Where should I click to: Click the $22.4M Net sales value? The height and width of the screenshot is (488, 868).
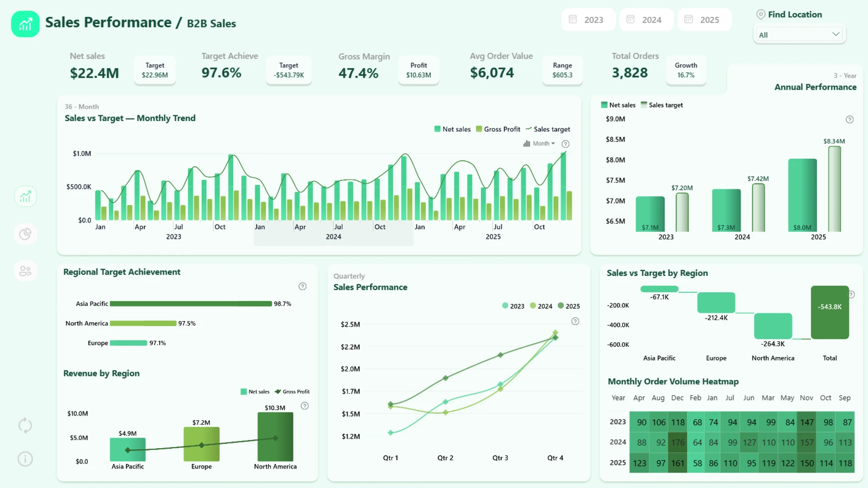click(x=94, y=73)
